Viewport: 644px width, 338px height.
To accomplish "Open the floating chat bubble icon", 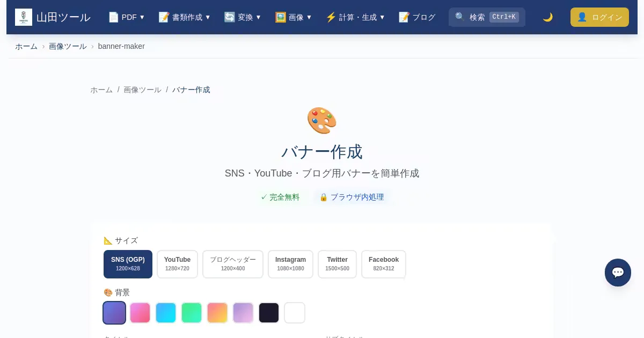I will (x=618, y=273).
